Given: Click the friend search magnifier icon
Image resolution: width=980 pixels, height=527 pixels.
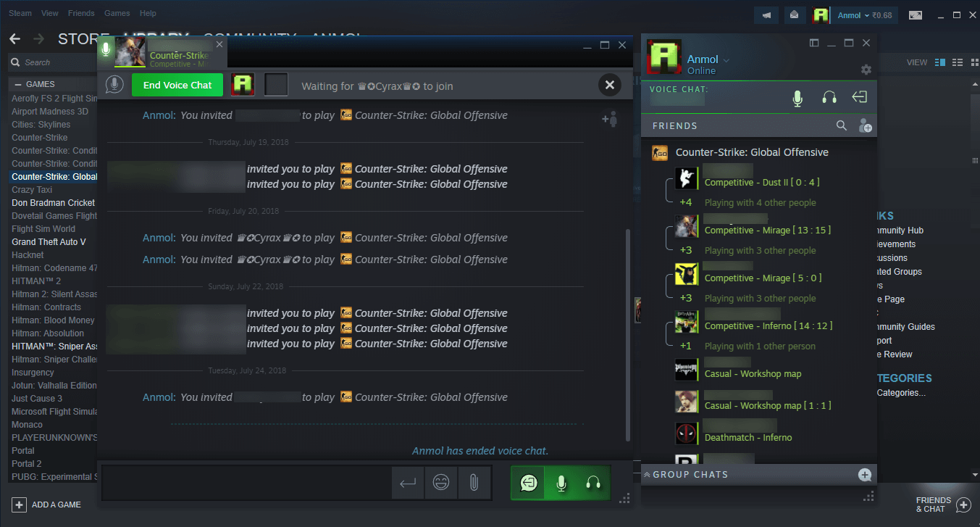Looking at the screenshot, I should pos(842,125).
